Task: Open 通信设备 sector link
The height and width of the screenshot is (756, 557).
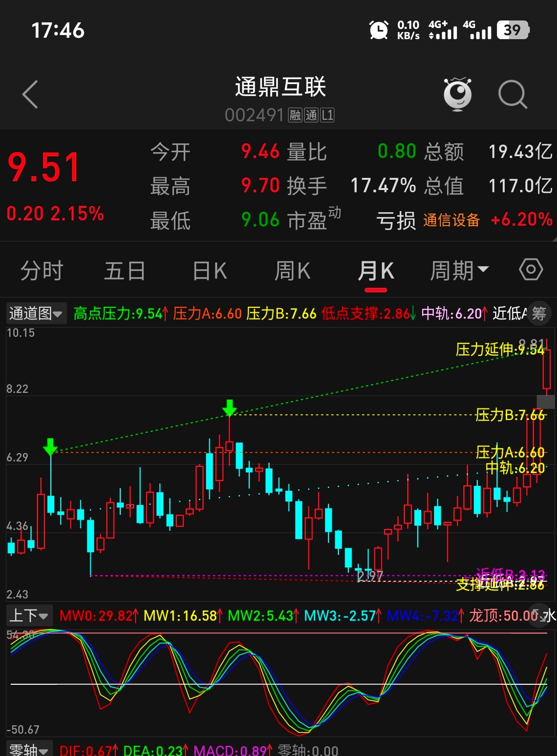Action: pos(451,220)
